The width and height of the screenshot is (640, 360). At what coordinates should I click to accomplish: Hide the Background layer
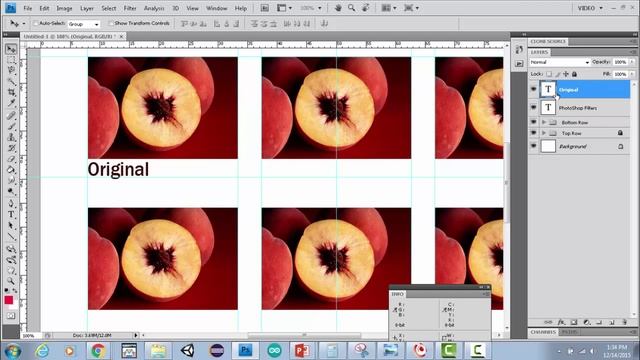coord(533,146)
